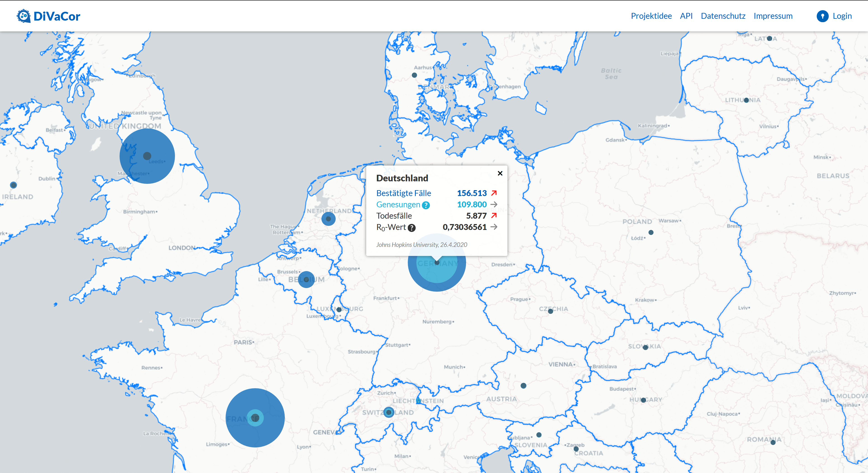Image resolution: width=868 pixels, height=473 pixels.
Task: Click the Login text link
Action: coord(842,16)
